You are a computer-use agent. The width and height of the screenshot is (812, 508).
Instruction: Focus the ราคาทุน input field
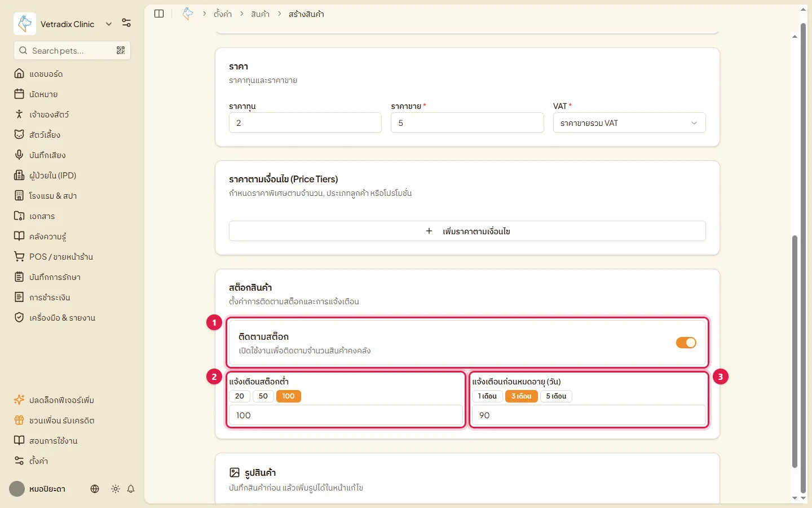(305, 122)
